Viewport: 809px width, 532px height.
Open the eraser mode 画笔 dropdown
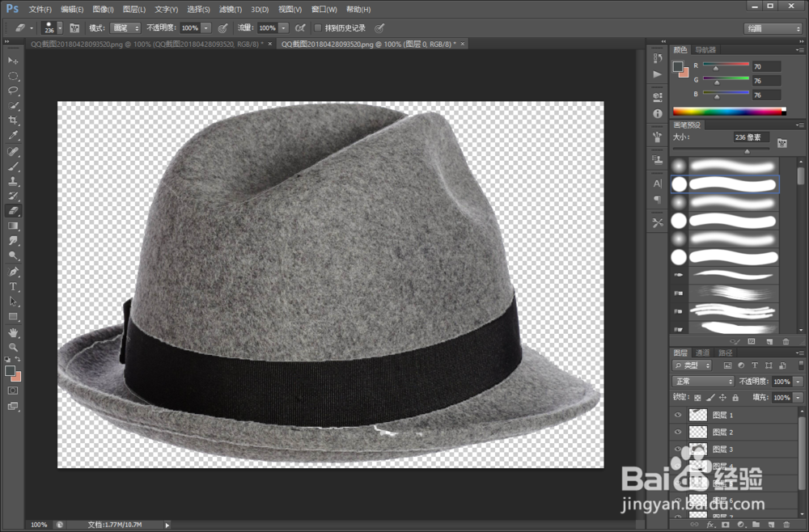(x=126, y=27)
